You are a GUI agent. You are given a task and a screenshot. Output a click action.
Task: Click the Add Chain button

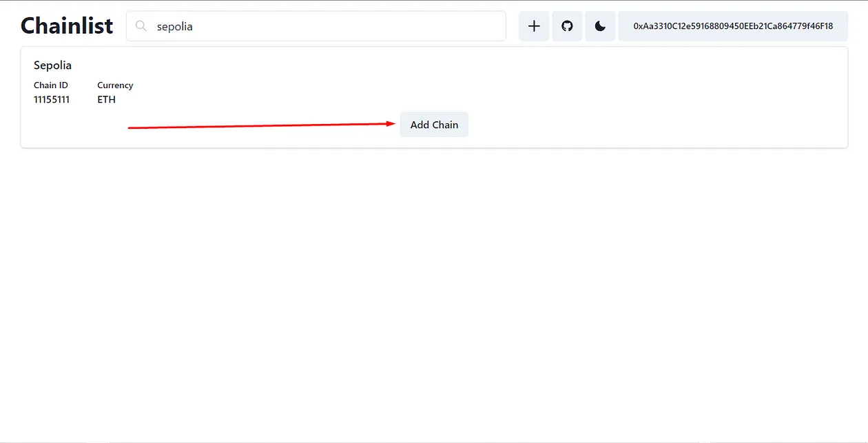pyautogui.click(x=434, y=125)
